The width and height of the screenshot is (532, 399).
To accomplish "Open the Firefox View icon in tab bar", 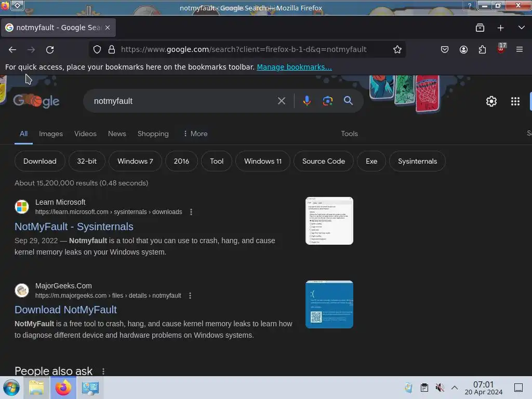I will click(x=480, y=28).
